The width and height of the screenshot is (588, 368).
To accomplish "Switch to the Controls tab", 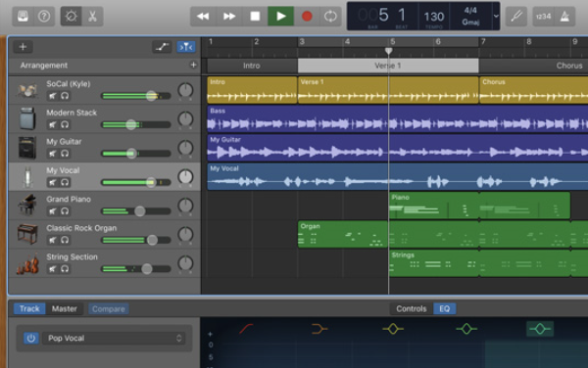I will click(412, 308).
